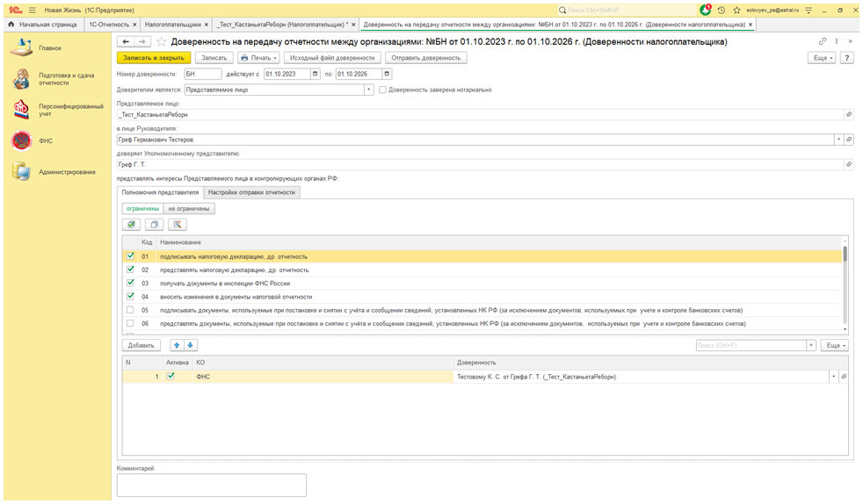Expand the top-right Еще menu

tap(821, 58)
